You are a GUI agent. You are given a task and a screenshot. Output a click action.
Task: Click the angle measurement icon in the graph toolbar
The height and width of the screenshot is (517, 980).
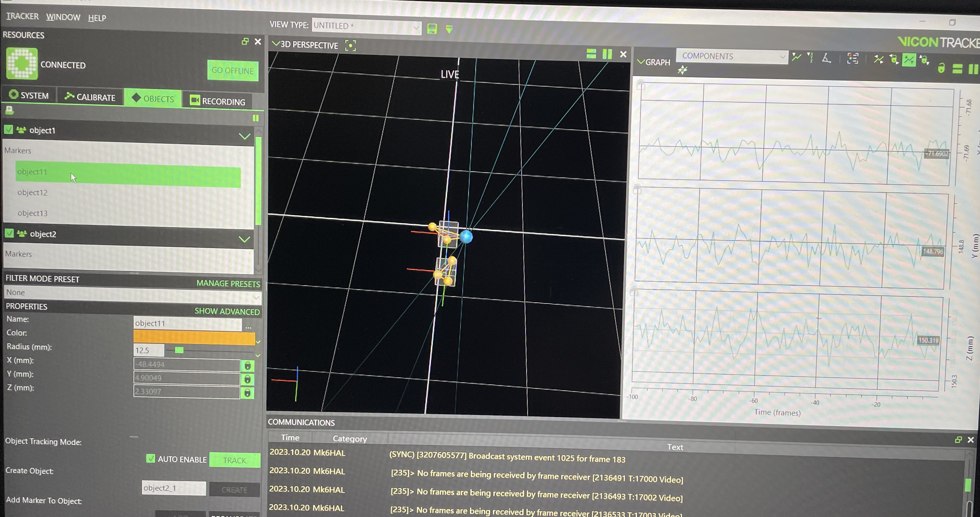(826, 58)
